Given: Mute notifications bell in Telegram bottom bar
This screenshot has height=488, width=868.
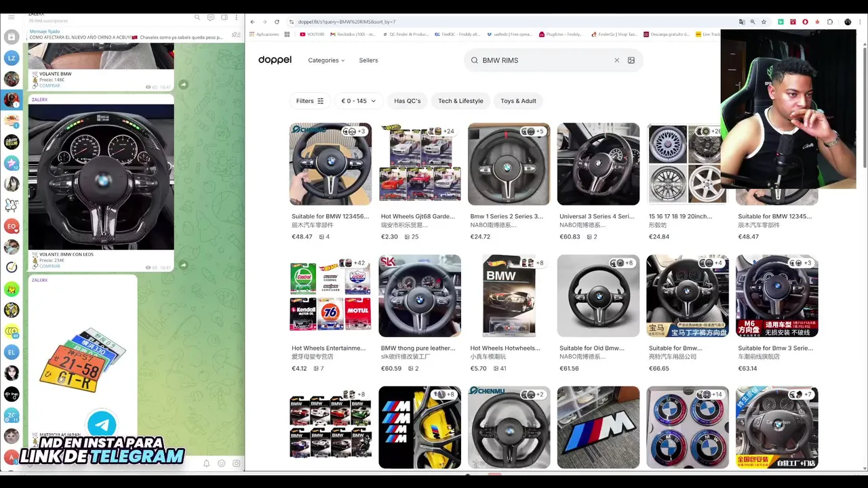Looking at the screenshot, I should (x=207, y=464).
